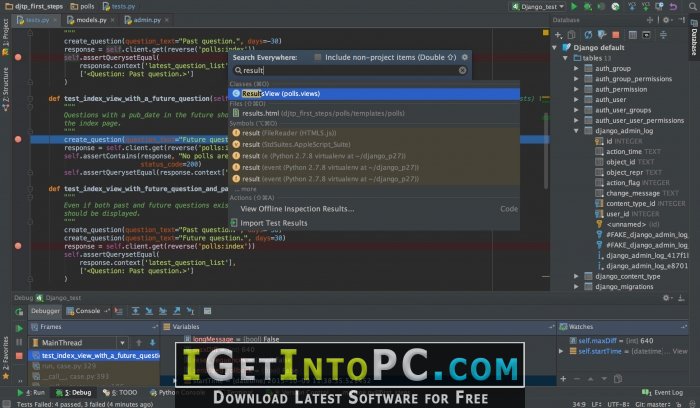Open the 6: TODO tool window
This screenshot has width=700, height=408.
[x=120, y=392]
